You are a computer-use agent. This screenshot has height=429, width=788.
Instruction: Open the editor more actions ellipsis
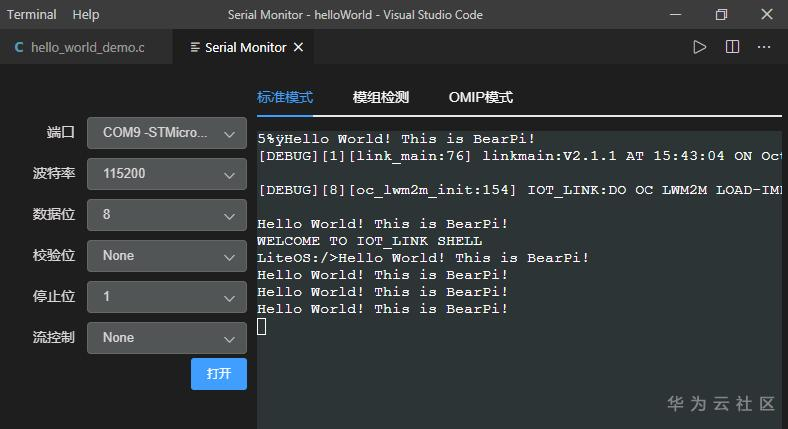tap(764, 47)
